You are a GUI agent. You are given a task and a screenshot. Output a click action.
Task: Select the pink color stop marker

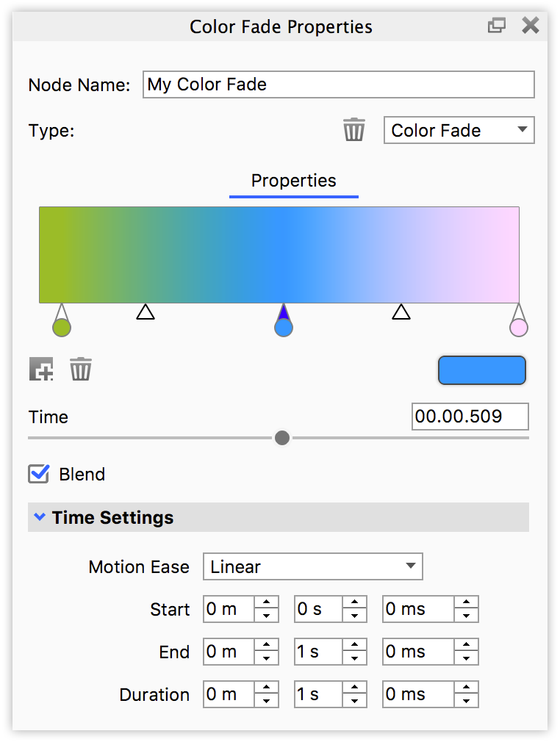(x=518, y=327)
